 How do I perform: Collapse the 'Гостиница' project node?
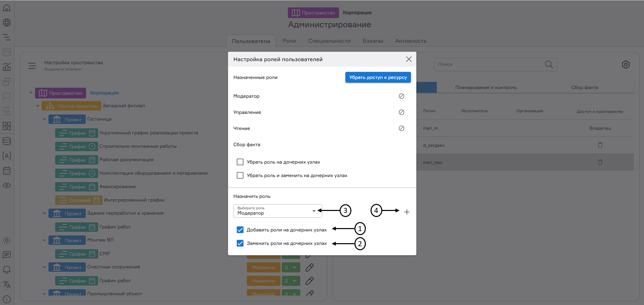pyautogui.click(x=44, y=120)
